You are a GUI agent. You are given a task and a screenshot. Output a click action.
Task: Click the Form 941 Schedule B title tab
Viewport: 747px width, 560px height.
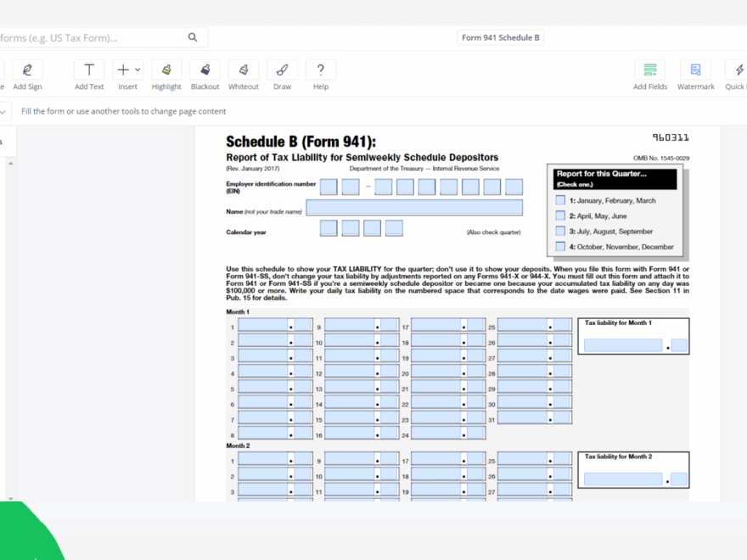(500, 37)
